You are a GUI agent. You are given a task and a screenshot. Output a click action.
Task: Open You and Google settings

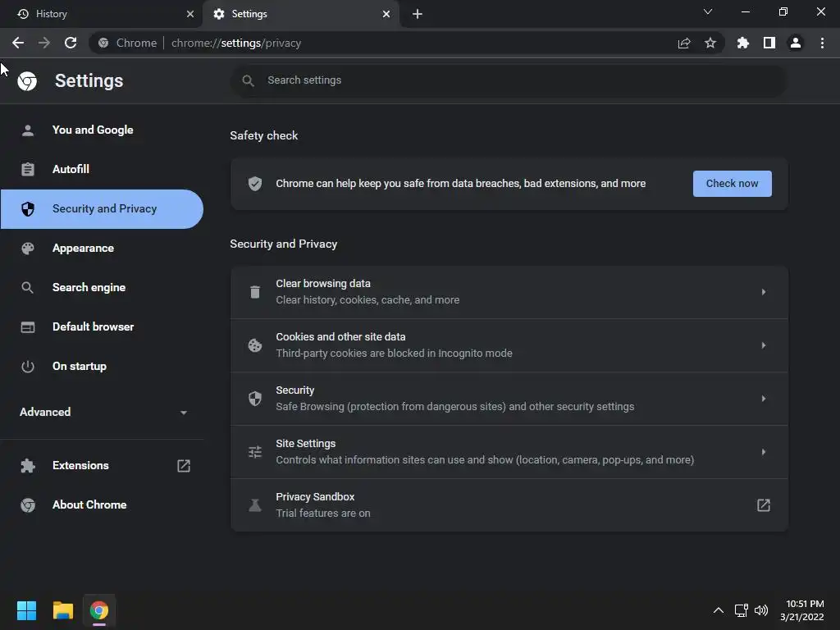tap(102, 130)
